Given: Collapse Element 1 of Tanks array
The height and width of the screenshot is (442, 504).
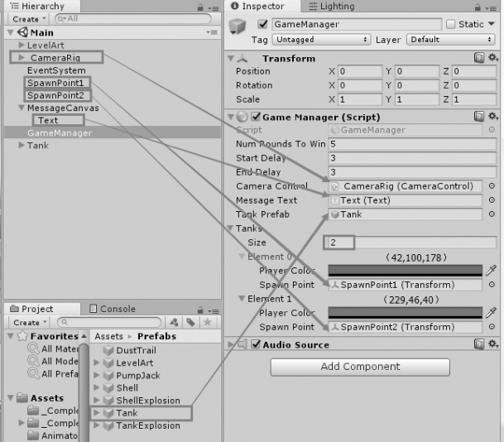Looking at the screenshot, I should pos(242,298).
